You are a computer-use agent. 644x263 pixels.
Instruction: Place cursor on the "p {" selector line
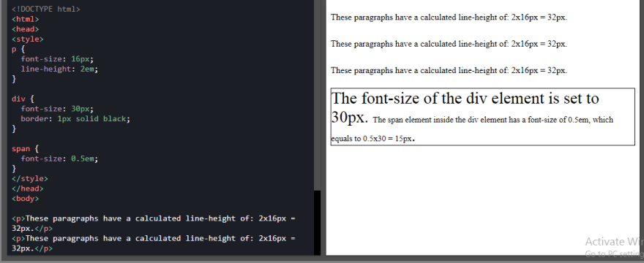[18, 49]
